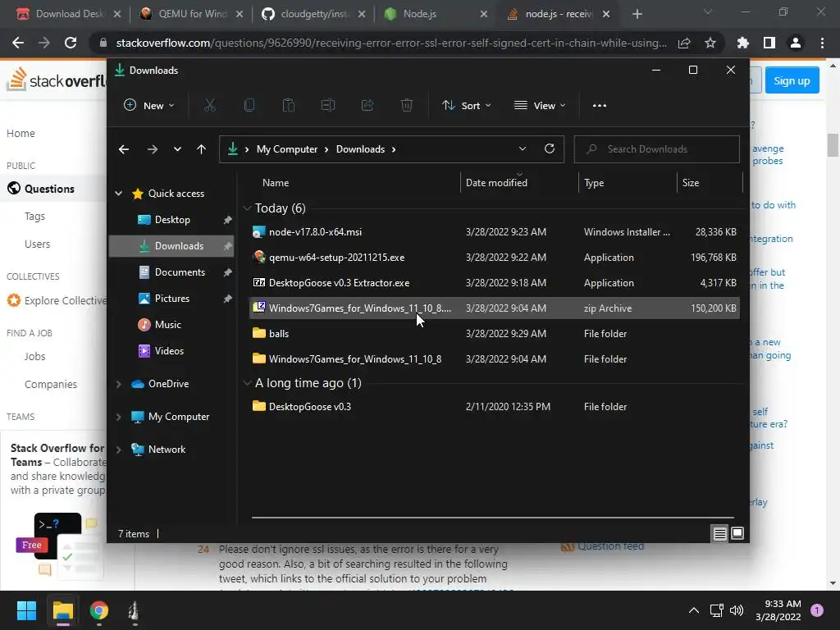This screenshot has width=840, height=630.
Task: Select the Windows7Games_for_Windows_11_10_8 zip archive
Action: [x=495, y=308]
